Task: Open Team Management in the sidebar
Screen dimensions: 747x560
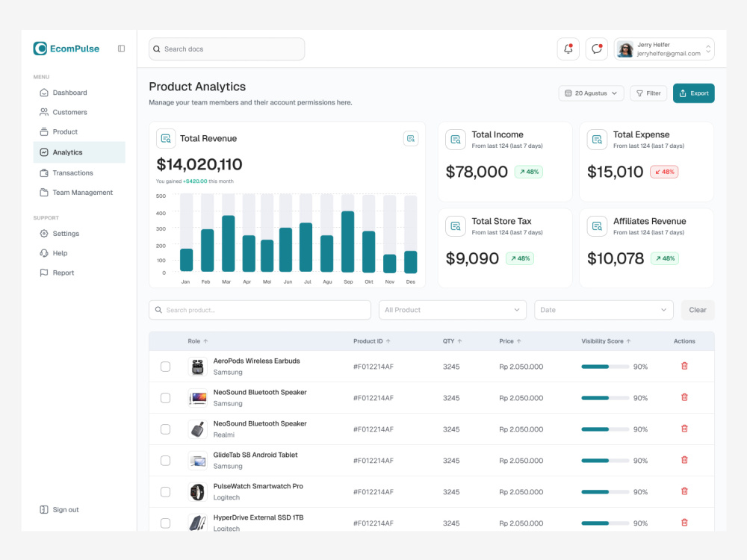Action: click(79, 193)
